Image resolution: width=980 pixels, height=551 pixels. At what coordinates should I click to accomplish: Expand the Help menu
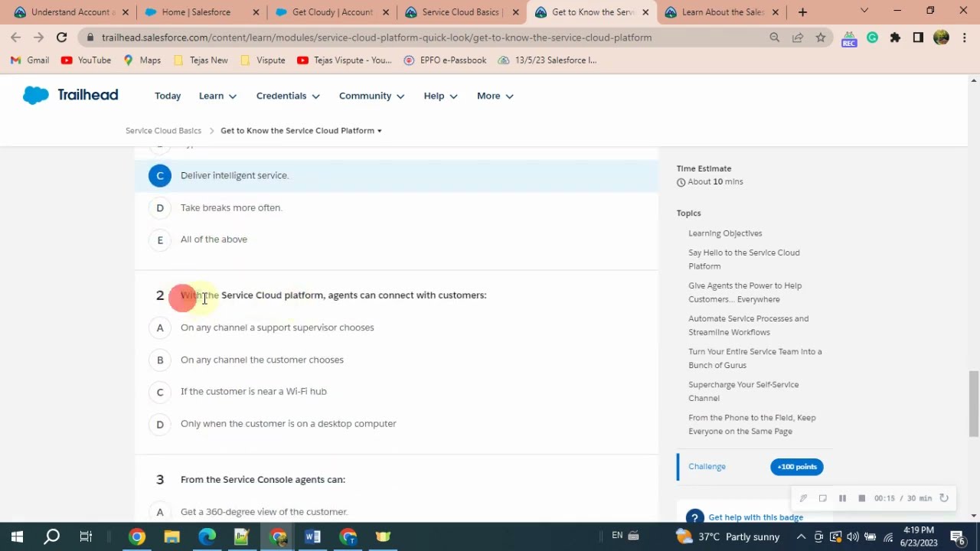(440, 96)
